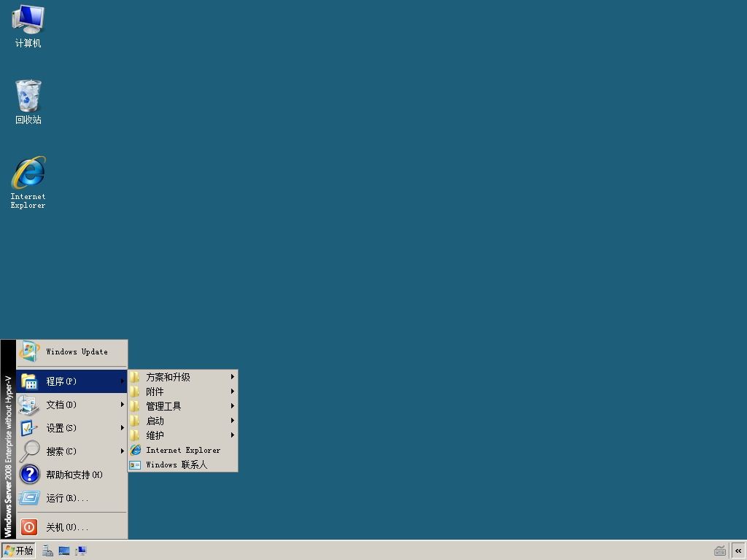Click the blue screen quick launch icon

64,551
